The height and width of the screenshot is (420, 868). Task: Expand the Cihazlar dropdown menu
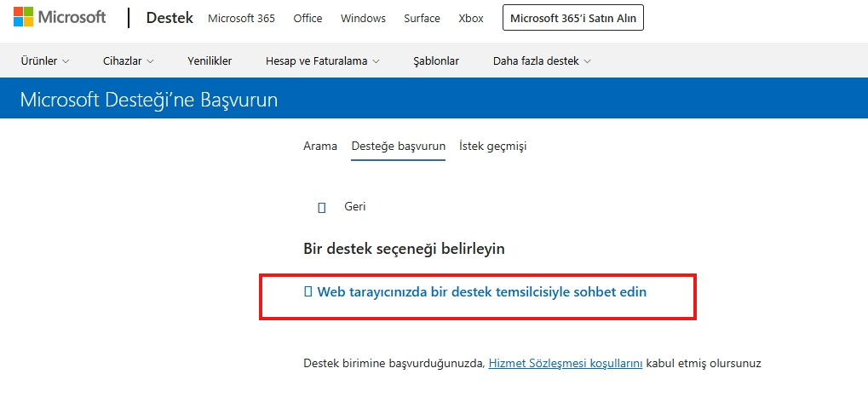click(129, 60)
